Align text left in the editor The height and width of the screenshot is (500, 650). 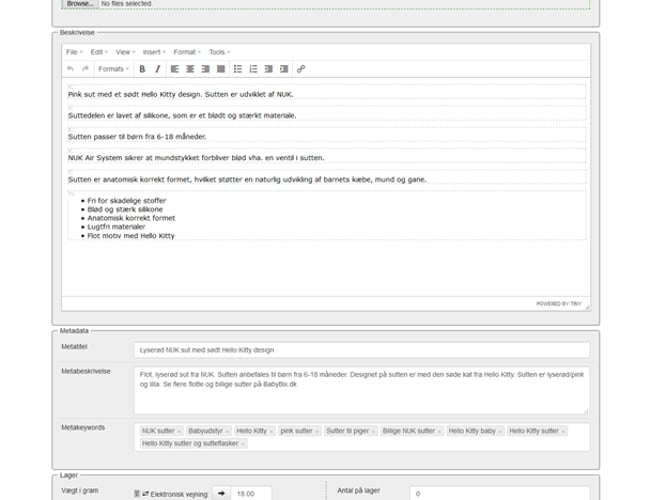click(174, 69)
